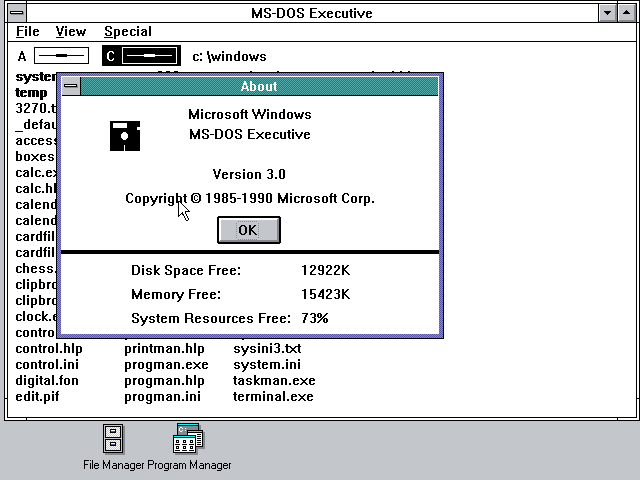This screenshot has width=640, height=480.
Task: Open MS-DOS Executive control menu box
Action: (x=17, y=13)
